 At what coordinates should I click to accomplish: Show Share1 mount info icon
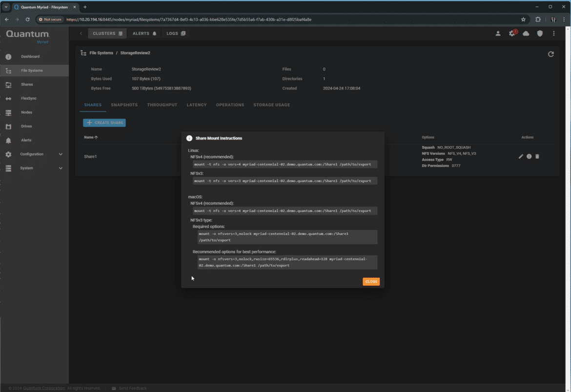coord(529,157)
